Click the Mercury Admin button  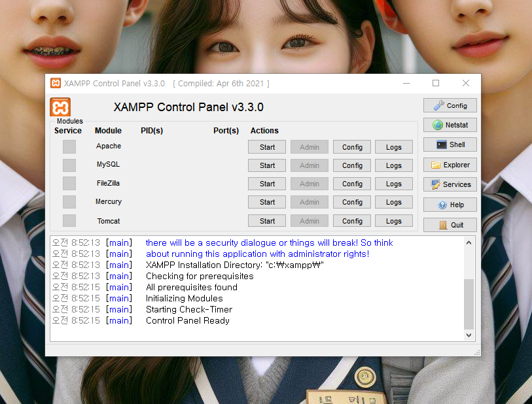point(309,202)
